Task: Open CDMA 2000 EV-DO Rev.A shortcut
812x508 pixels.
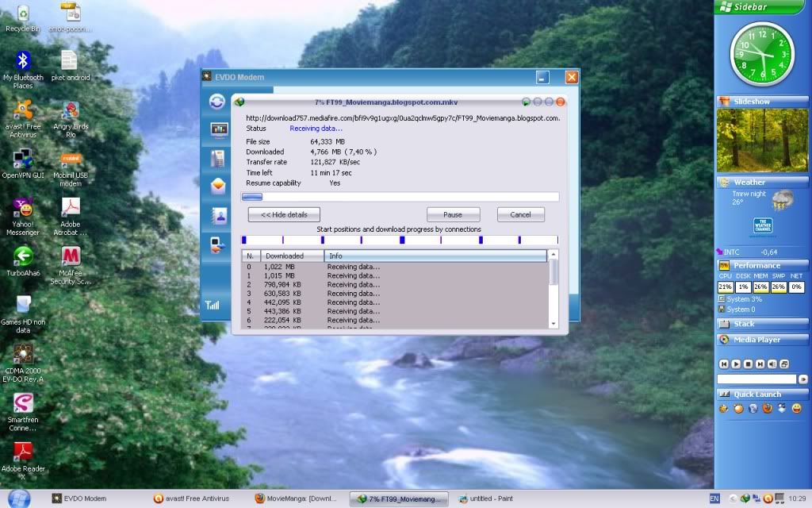Action: point(23,363)
